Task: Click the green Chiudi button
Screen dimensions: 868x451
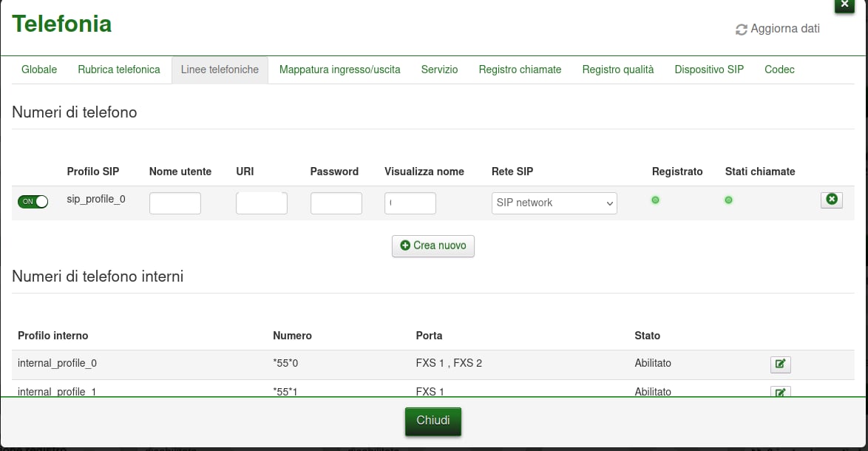Action: coord(433,421)
